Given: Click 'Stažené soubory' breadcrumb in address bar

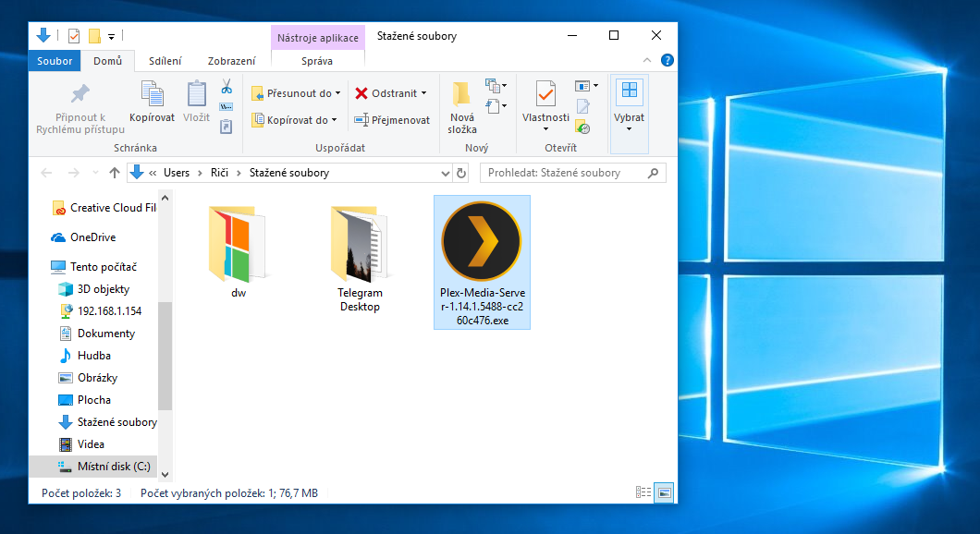Looking at the screenshot, I should coord(289,173).
